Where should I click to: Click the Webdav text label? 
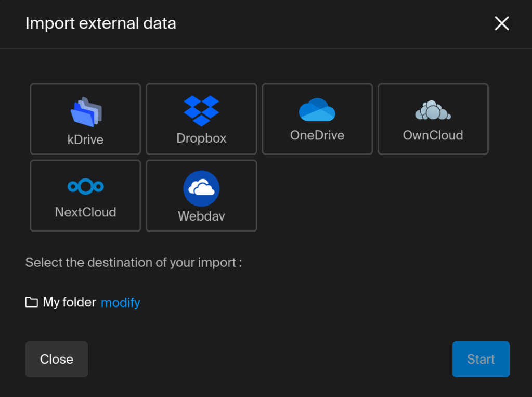point(201,216)
